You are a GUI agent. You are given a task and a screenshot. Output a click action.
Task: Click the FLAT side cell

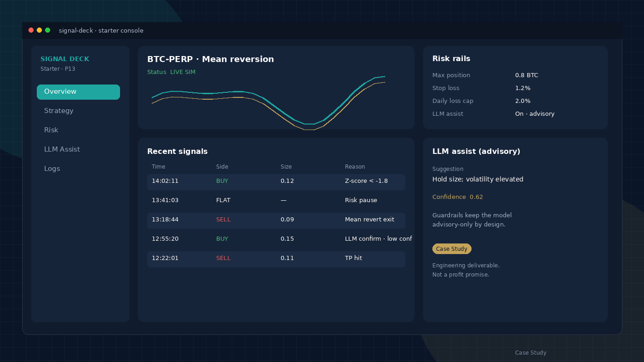pyautogui.click(x=223, y=200)
